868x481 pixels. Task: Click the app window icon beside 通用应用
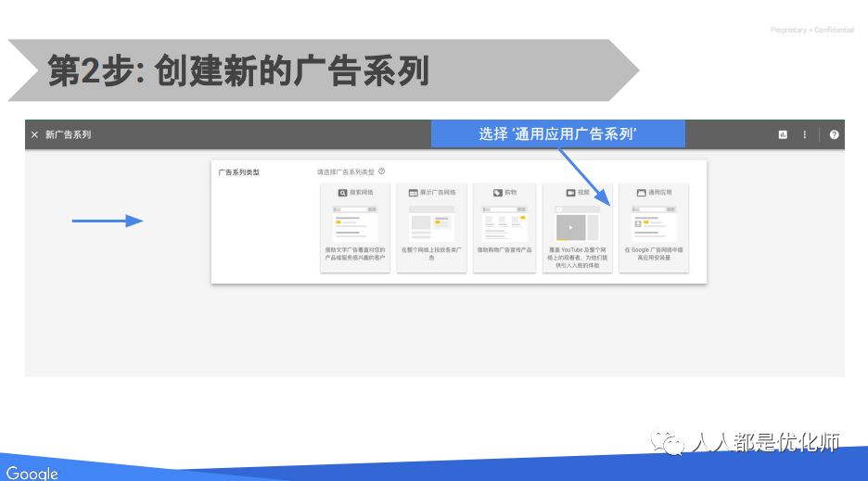tap(641, 193)
